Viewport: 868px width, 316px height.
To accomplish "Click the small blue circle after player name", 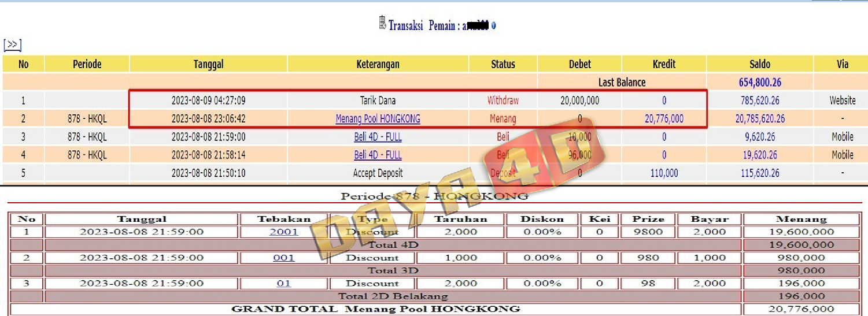I will click(493, 26).
